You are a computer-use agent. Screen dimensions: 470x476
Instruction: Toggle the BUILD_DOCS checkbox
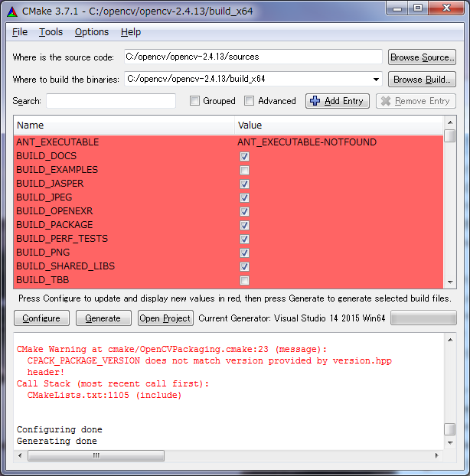click(244, 156)
